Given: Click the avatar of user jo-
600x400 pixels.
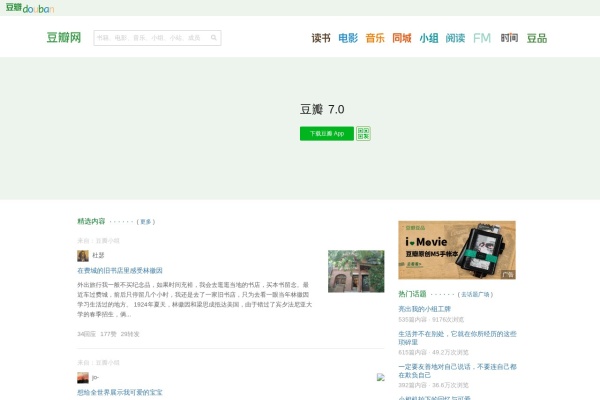Looking at the screenshot, I should 83,378.
